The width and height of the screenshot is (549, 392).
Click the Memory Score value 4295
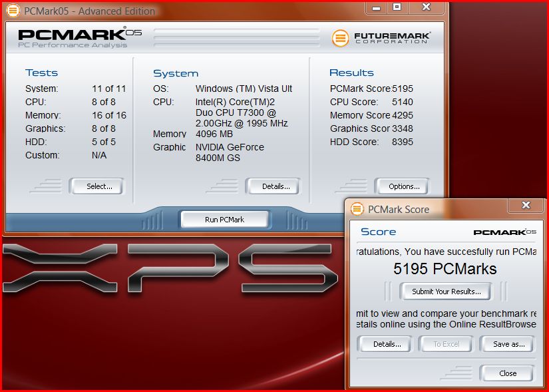coord(403,115)
